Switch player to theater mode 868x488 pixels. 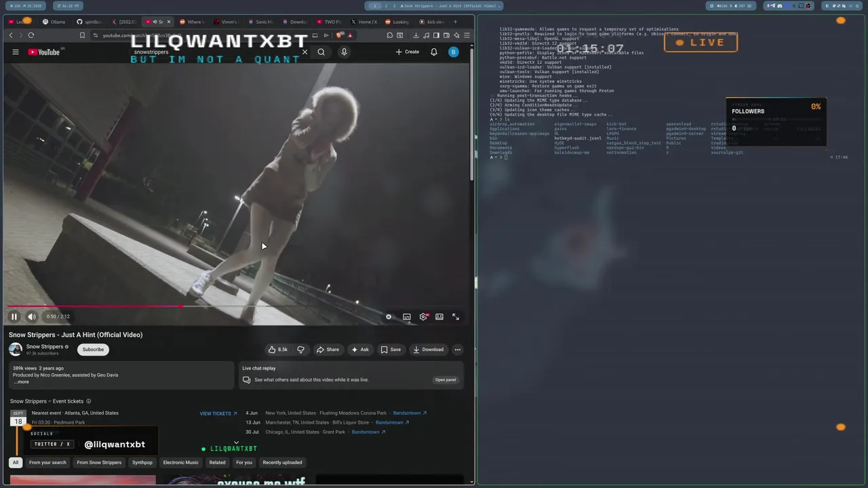pyautogui.click(x=439, y=317)
